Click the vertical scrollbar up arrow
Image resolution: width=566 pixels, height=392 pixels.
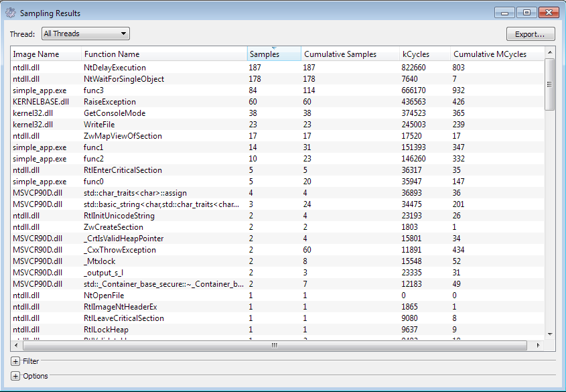pyautogui.click(x=550, y=52)
